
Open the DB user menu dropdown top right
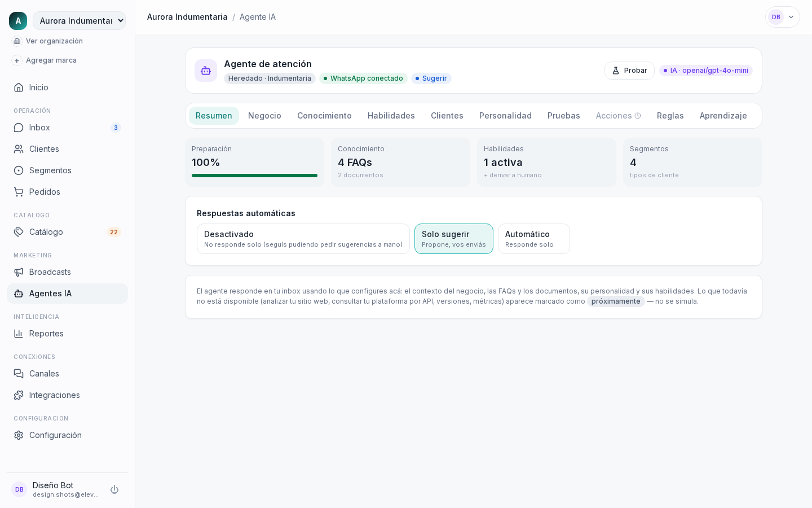(x=783, y=17)
